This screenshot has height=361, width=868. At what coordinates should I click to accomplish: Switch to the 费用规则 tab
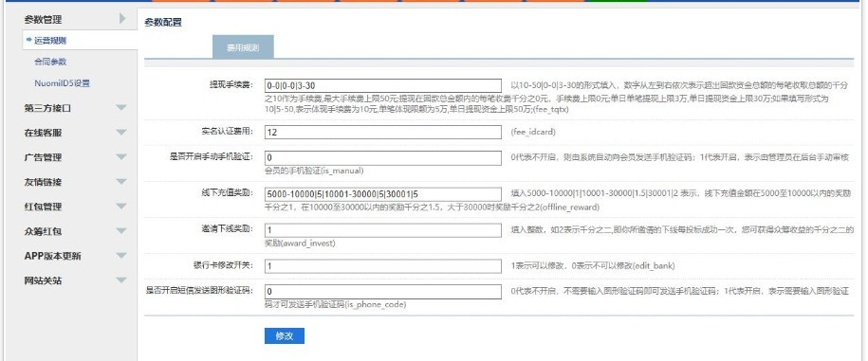[x=243, y=47]
